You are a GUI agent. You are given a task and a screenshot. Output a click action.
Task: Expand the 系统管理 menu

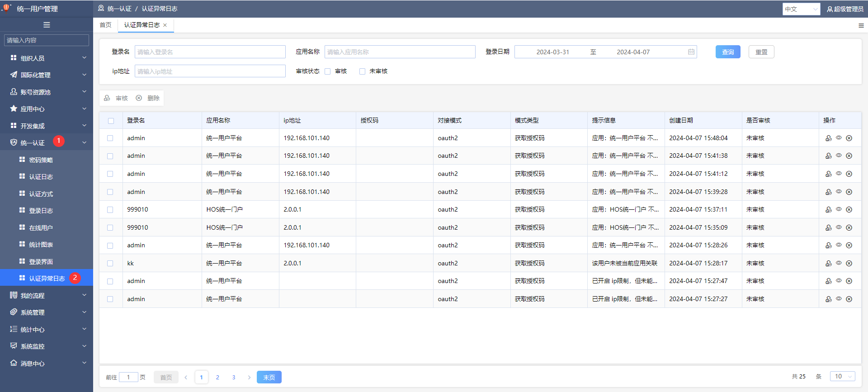tap(47, 312)
